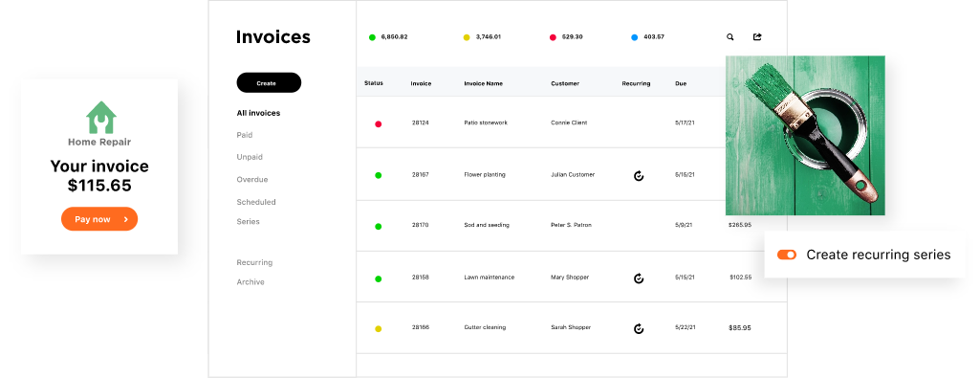980x378 pixels.
Task: Click the Home Repair wrench house logo
Action: pyautogui.click(x=100, y=118)
